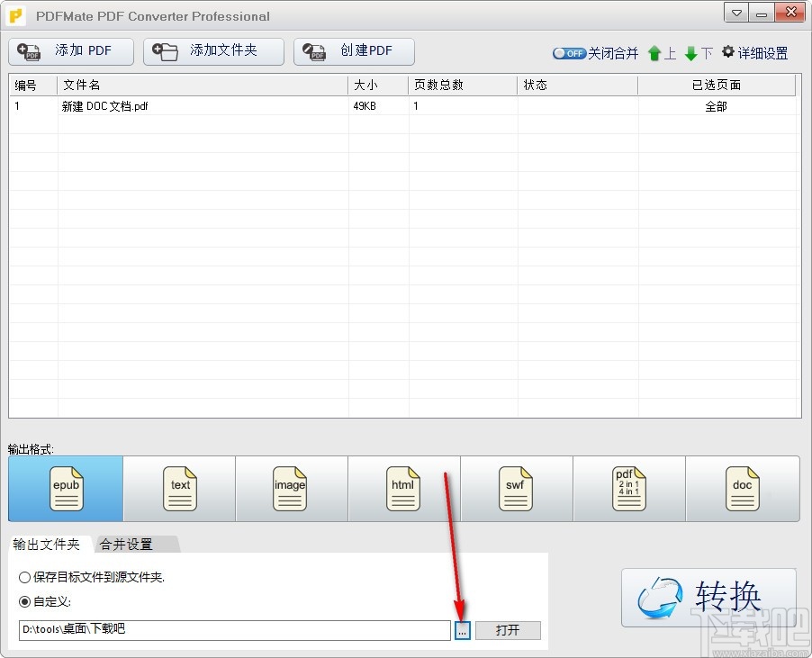Viewport: 812px width, 658px height.
Task: Click the Add PDF (添加 PDF) button
Action: tap(71, 51)
